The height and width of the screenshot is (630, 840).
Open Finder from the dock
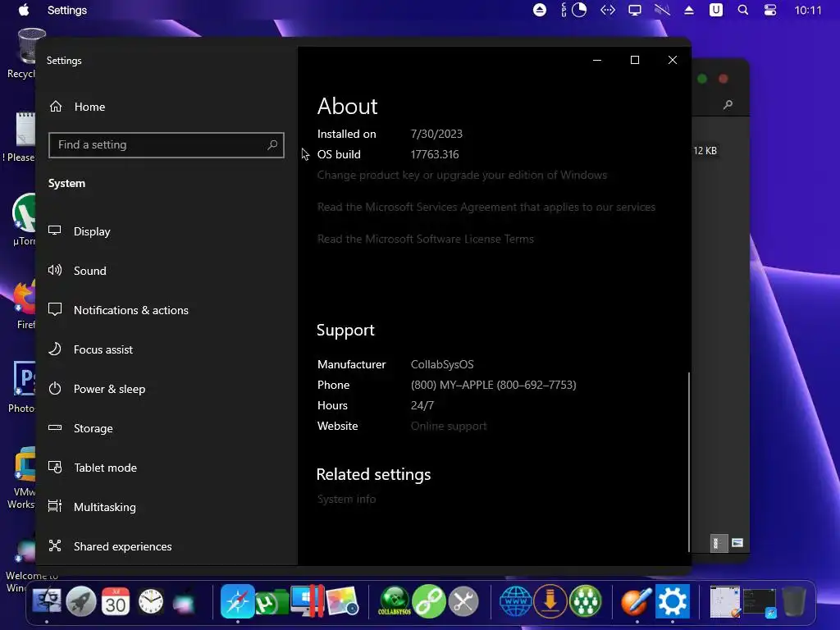point(47,601)
